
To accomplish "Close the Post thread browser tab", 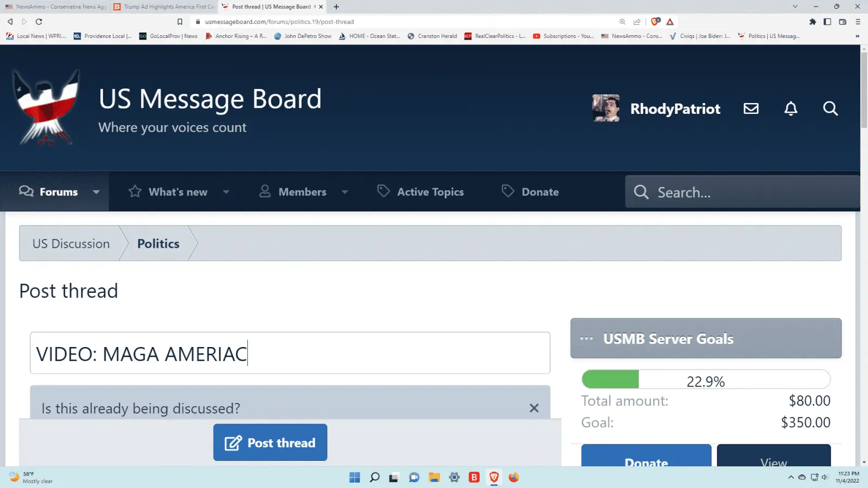I will [x=321, y=7].
